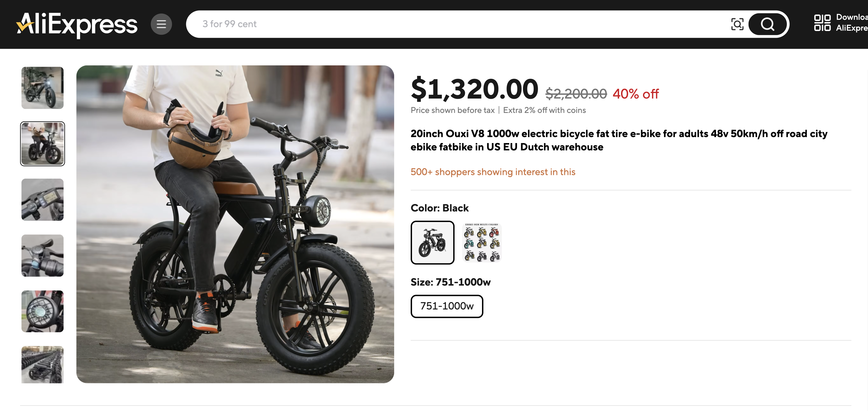Select the Black color swatch
Screen dimensions: 868x411
(x=432, y=243)
